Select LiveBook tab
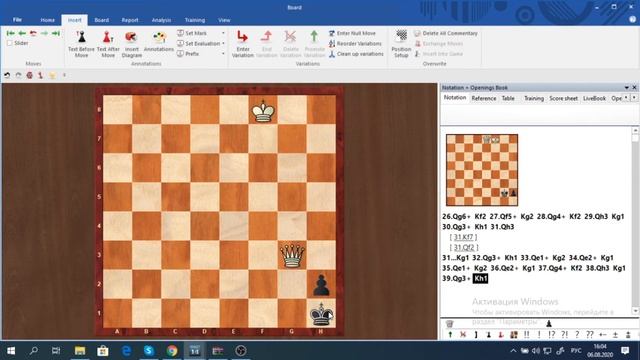This screenshot has height=360, width=640. [594, 98]
